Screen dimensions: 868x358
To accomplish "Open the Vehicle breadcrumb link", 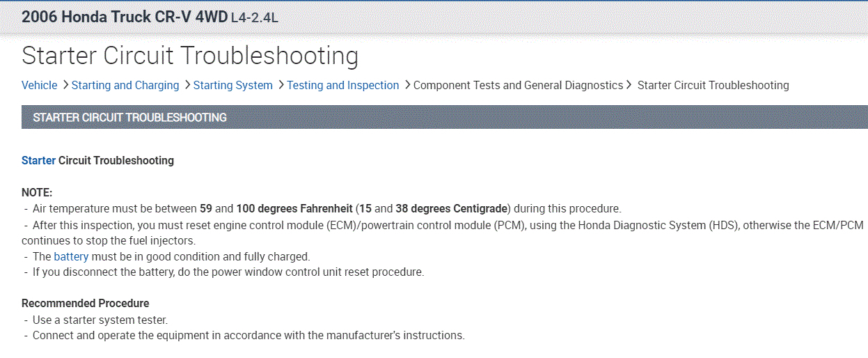I will 39,85.
